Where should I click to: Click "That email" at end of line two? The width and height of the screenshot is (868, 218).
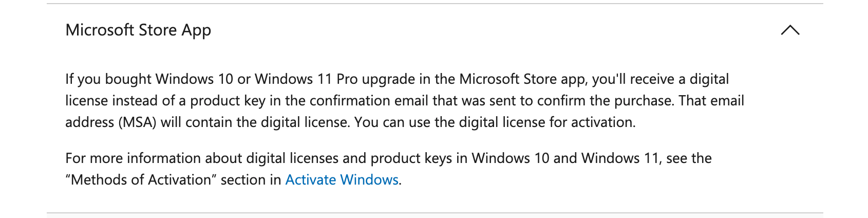711,101
